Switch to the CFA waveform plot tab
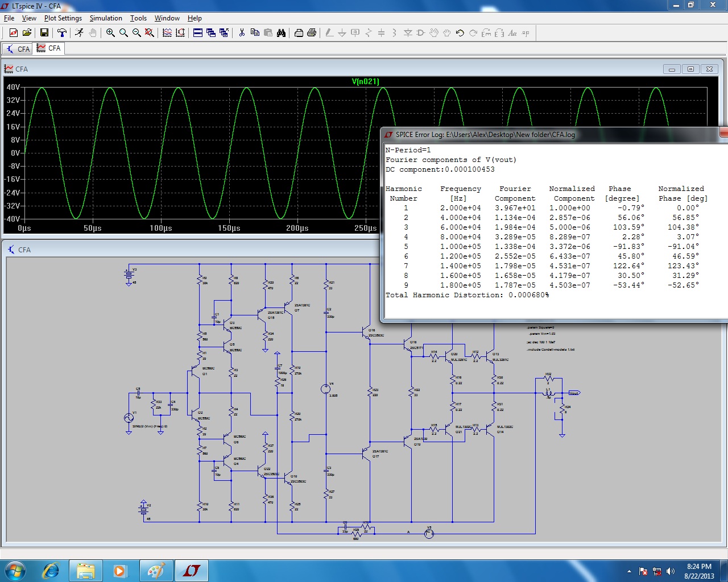This screenshot has width=728, height=582. pyautogui.click(x=49, y=48)
